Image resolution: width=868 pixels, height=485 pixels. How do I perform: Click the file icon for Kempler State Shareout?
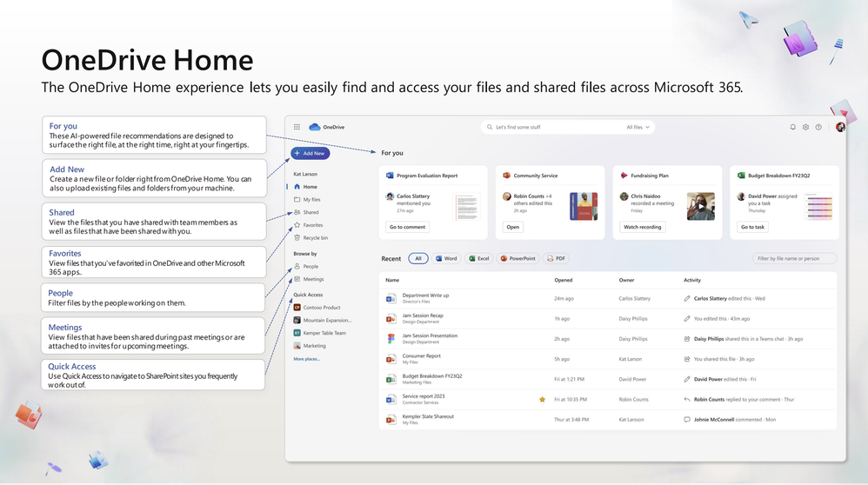point(391,419)
